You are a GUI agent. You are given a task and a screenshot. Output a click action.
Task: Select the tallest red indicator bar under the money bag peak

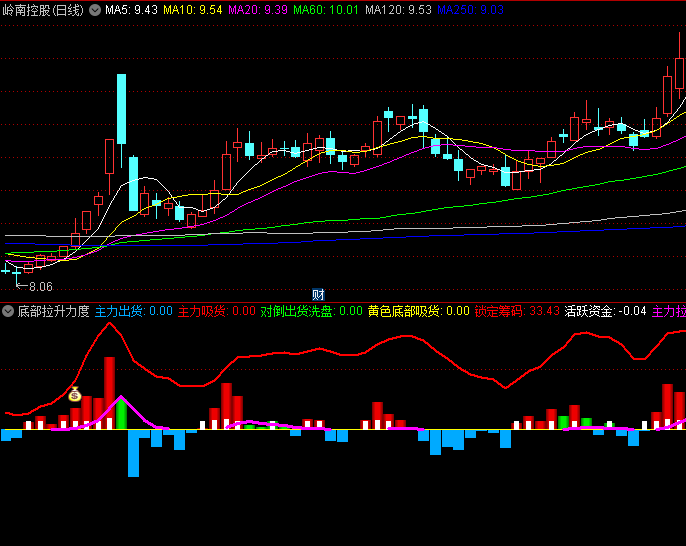[x=109, y=393]
